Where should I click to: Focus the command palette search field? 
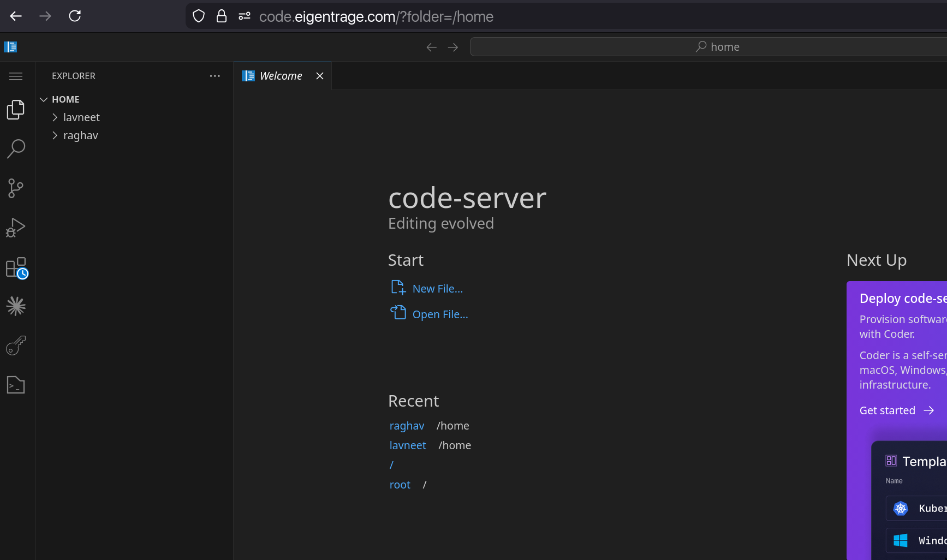tap(708, 46)
